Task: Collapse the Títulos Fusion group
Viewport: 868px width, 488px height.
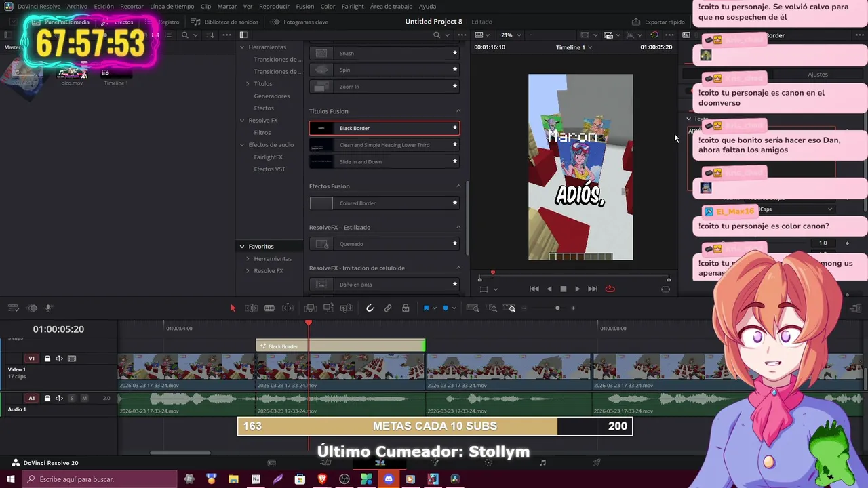Action: tap(458, 111)
